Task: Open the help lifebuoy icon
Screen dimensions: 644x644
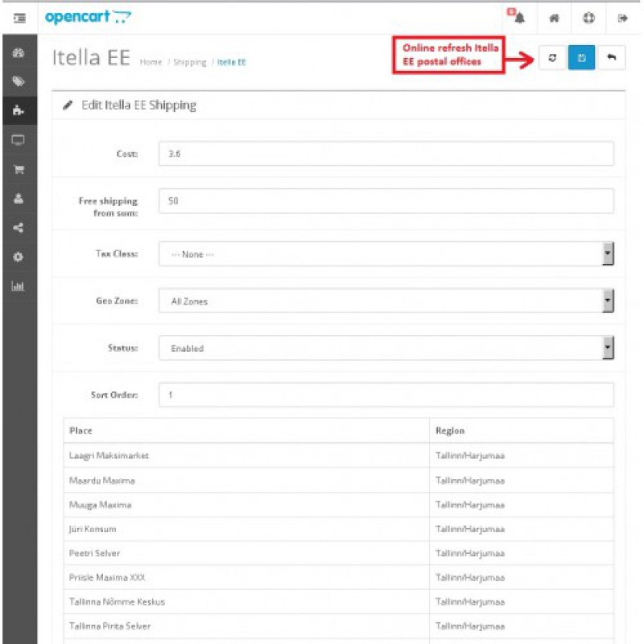Action: (x=588, y=18)
